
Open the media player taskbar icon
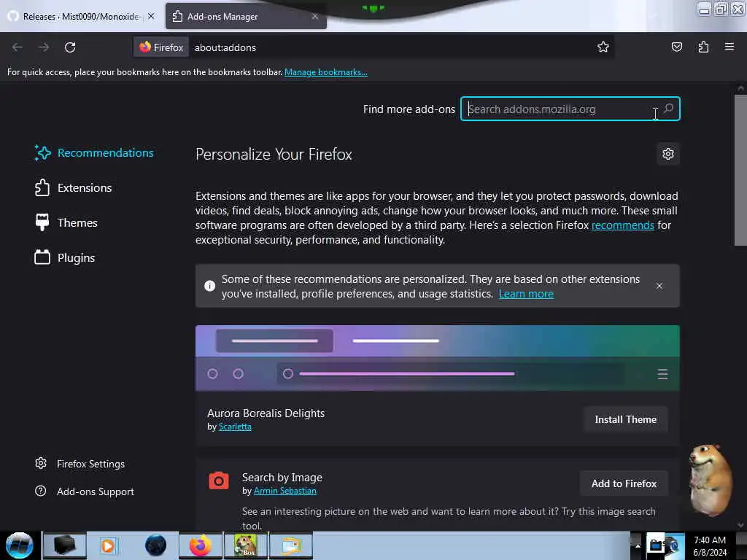point(109,545)
